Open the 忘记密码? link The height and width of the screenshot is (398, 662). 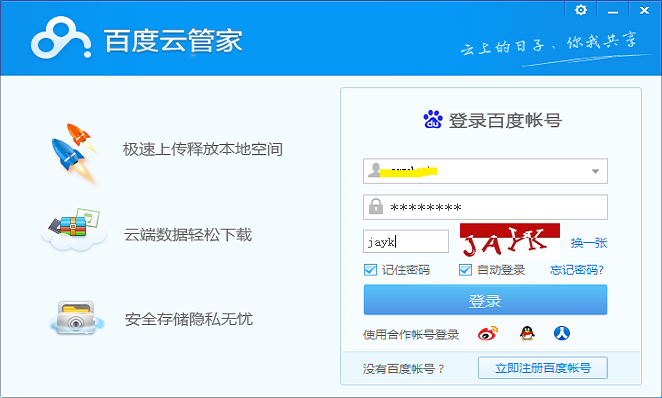[x=577, y=270]
